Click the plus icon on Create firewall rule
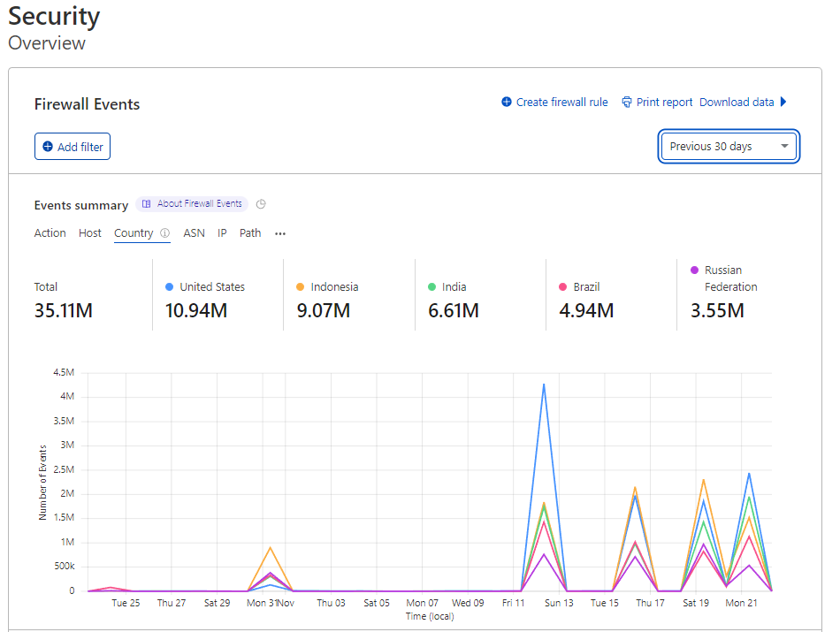Screen dimensions: 840x632 coord(507,103)
